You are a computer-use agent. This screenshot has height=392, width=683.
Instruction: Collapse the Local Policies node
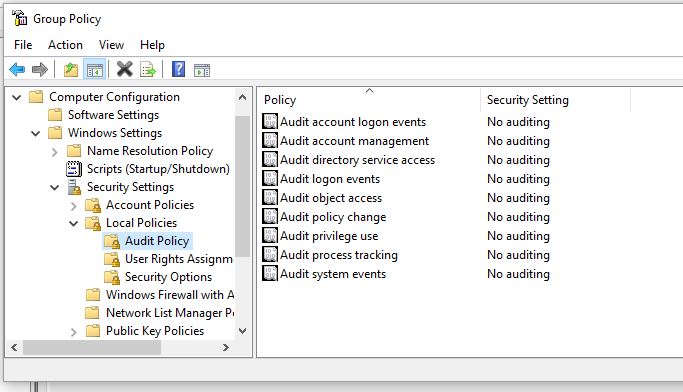74,224
